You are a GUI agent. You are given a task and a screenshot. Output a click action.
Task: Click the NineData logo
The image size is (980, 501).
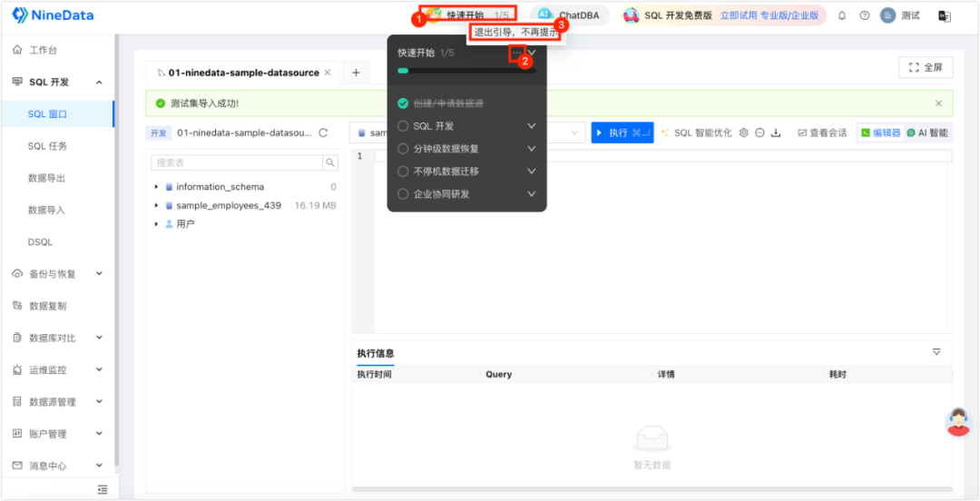pos(54,15)
